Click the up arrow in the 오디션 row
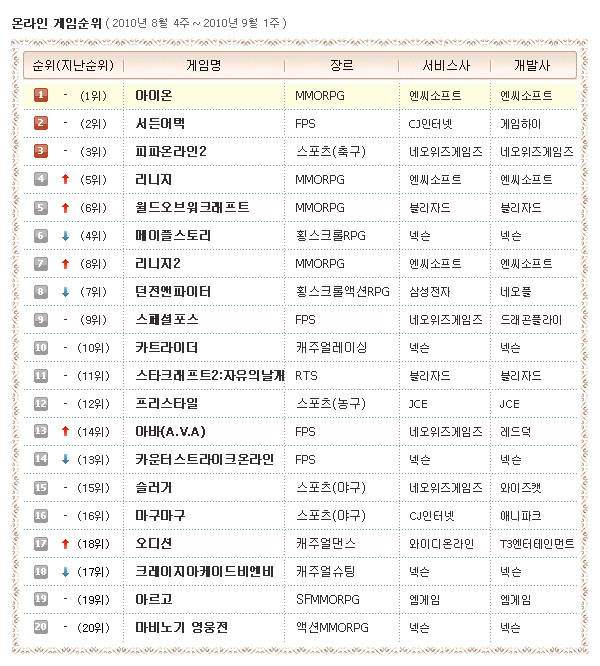Image resolution: width=600 pixels, height=666 pixels. tap(65, 543)
